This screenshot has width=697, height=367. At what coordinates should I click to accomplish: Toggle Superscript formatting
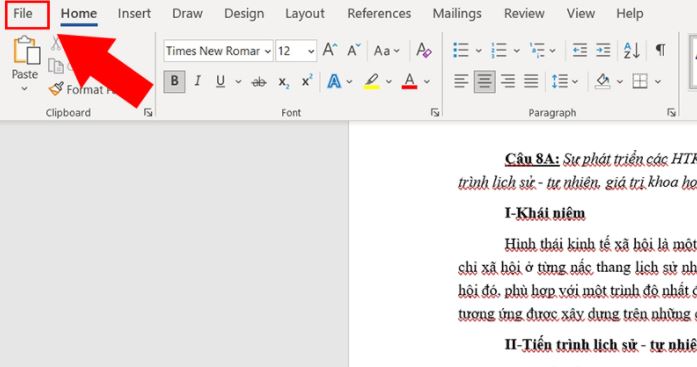(x=307, y=81)
